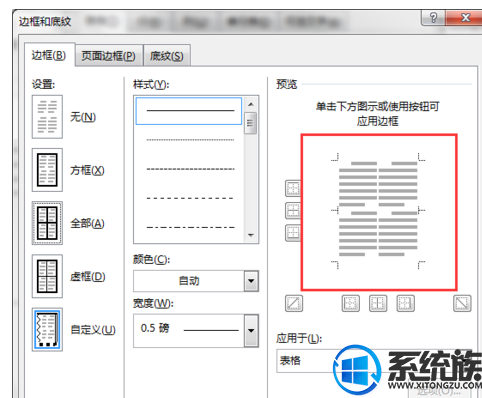Toggle bottom border button beside preview

[x=293, y=233]
